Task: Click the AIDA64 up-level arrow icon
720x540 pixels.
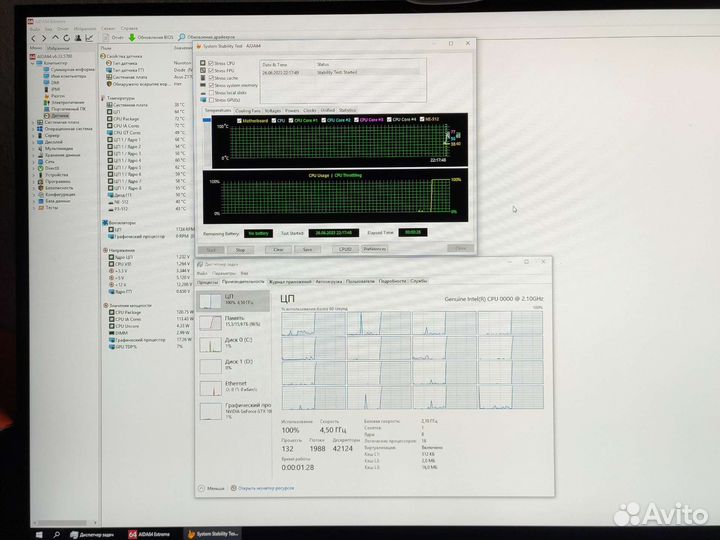Action: pyautogui.click(x=55, y=38)
